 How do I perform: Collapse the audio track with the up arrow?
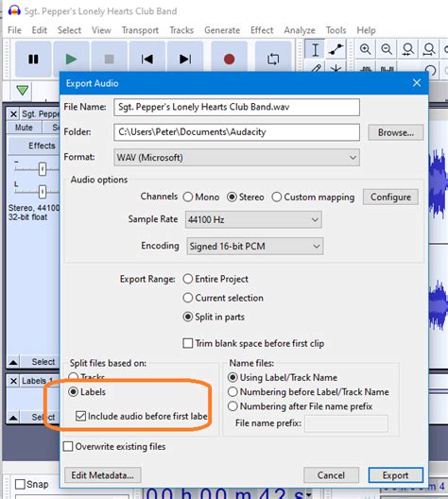coord(13,362)
